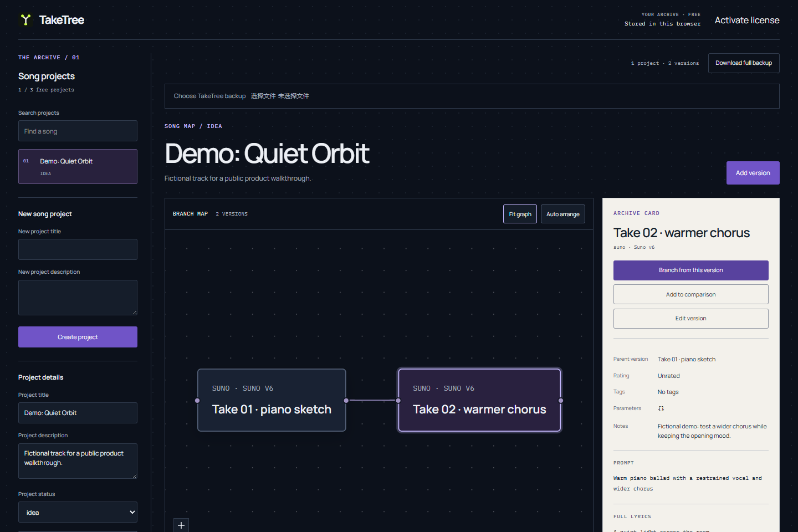Select Demo: Quiet Orbit project in list
This screenshot has height=532, width=798.
(78, 166)
